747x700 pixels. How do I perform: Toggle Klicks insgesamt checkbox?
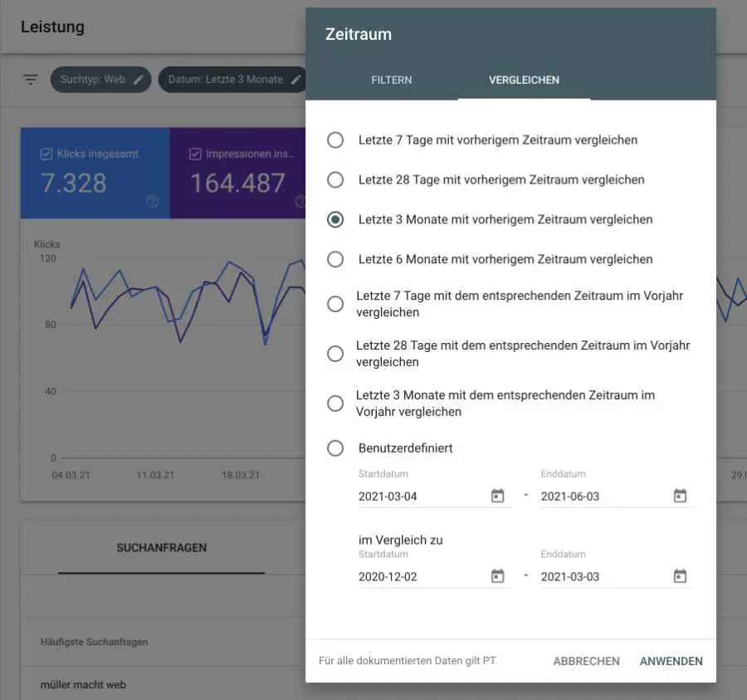point(46,154)
